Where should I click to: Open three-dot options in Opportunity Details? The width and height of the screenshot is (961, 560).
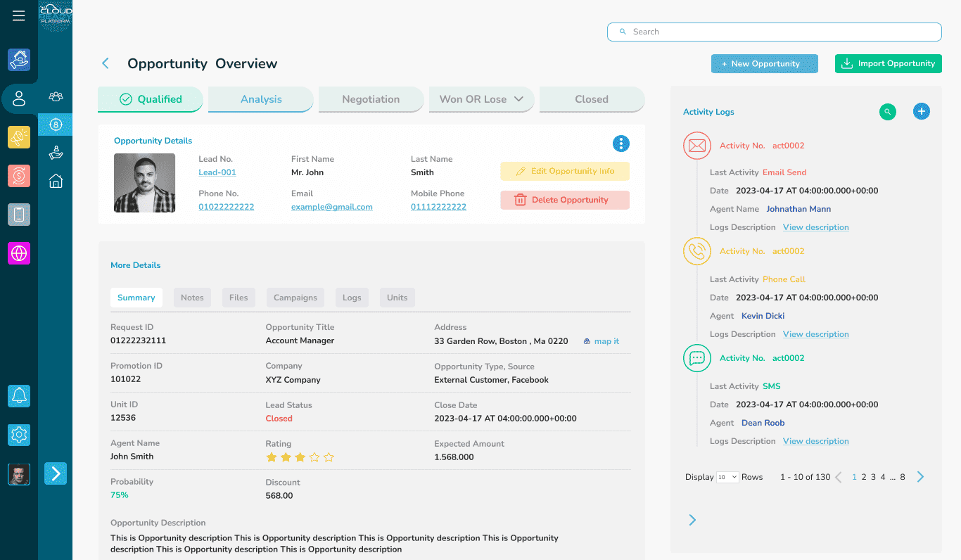pyautogui.click(x=621, y=144)
